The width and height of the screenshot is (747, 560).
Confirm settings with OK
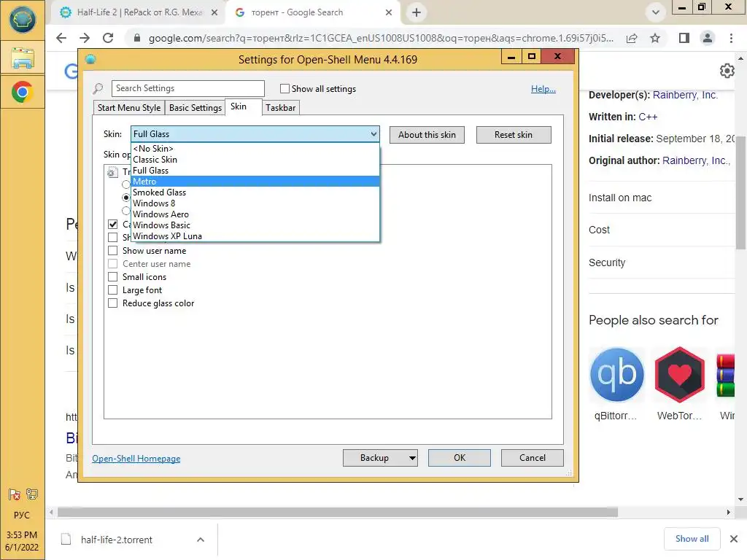coord(460,458)
